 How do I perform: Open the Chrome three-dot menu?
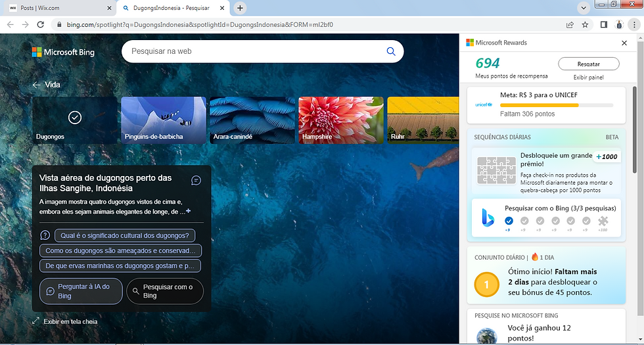(635, 25)
